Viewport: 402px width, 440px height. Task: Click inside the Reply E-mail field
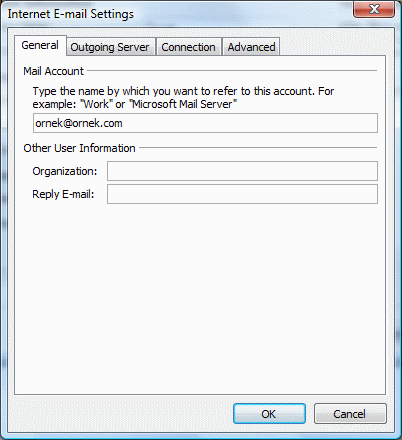click(x=242, y=194)
